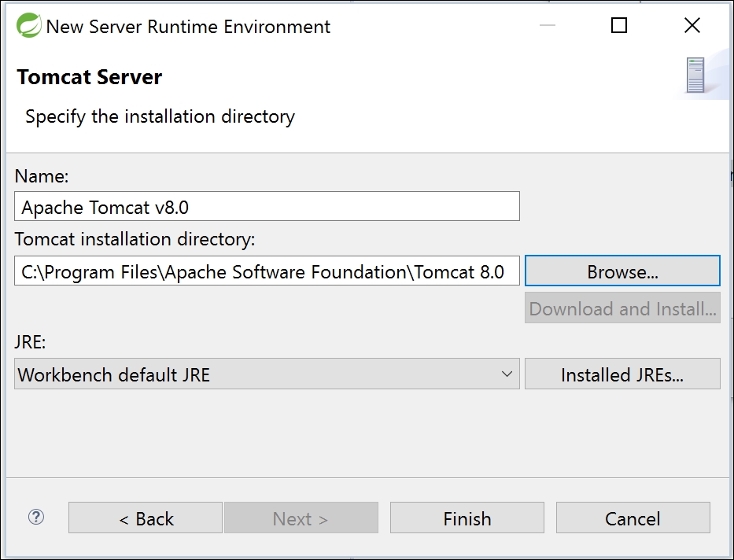Open the Workbench default JRE dropdown
The height and width of the screenshot is (560, 734).
[x=267, y=374]
